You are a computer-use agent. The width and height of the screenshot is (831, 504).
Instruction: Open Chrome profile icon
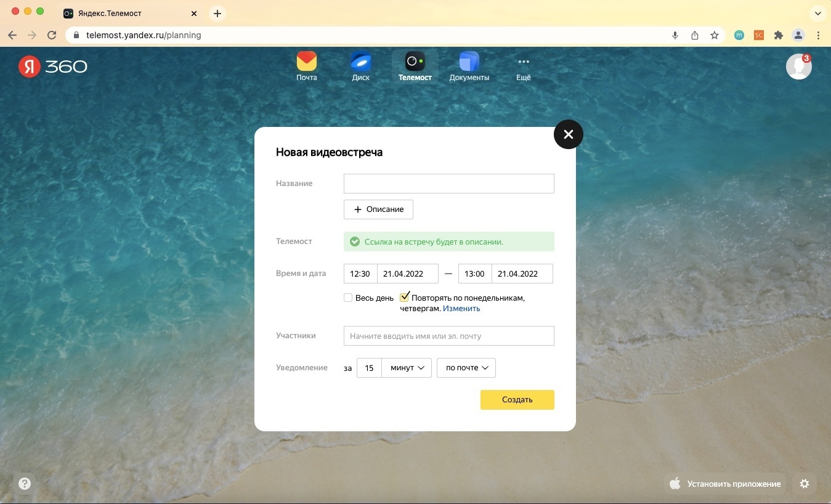tap(798, 35)
